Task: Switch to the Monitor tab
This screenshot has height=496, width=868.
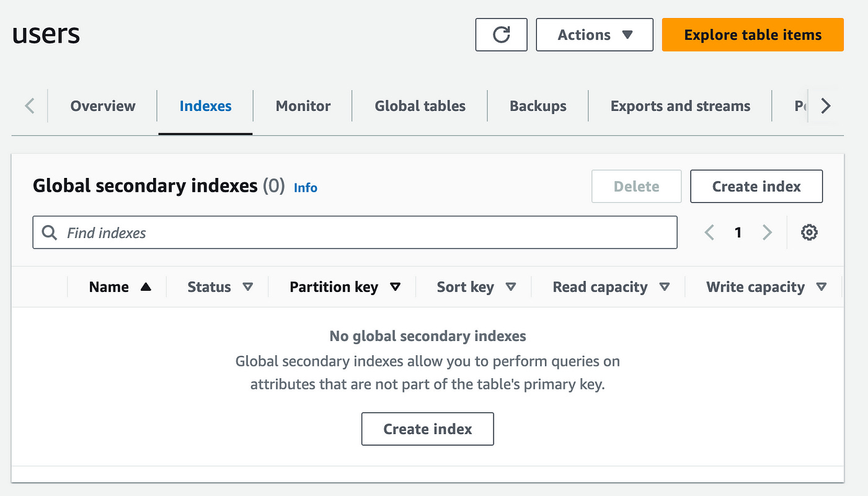Action: coord(303,106)
